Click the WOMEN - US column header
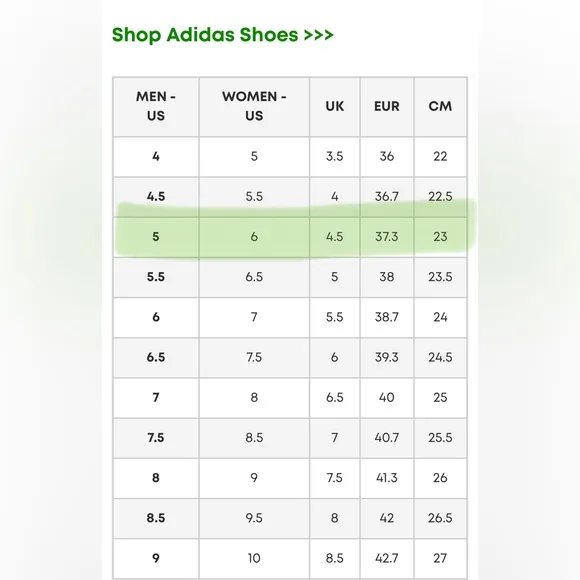The width and height of the screenshot is (580, 580). tap(254, 107)
